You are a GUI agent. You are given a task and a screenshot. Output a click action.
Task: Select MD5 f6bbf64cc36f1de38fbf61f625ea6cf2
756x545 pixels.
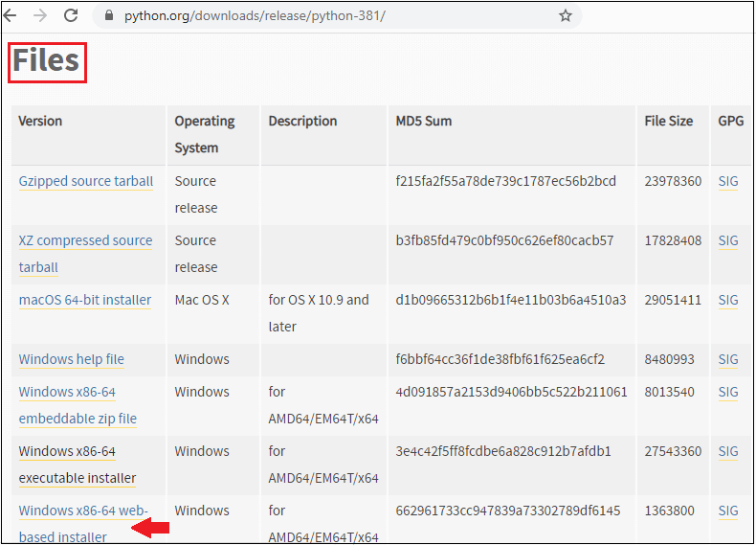tap(500, 359)
